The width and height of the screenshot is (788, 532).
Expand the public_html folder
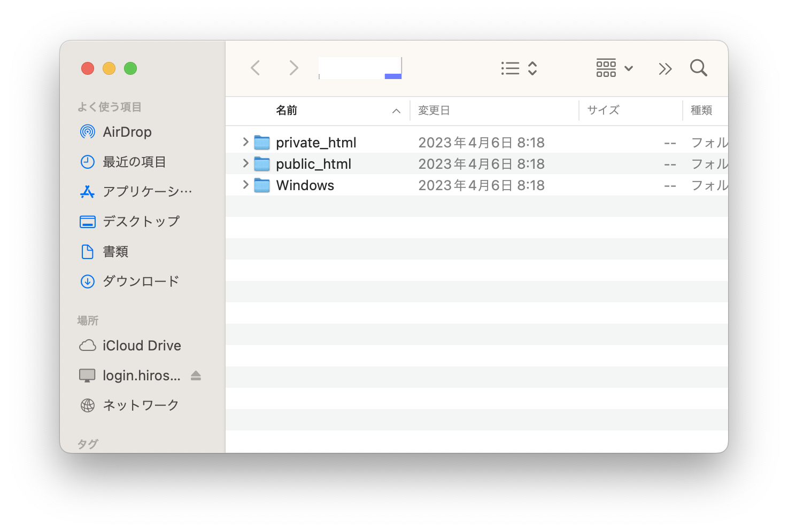[245, 163]
